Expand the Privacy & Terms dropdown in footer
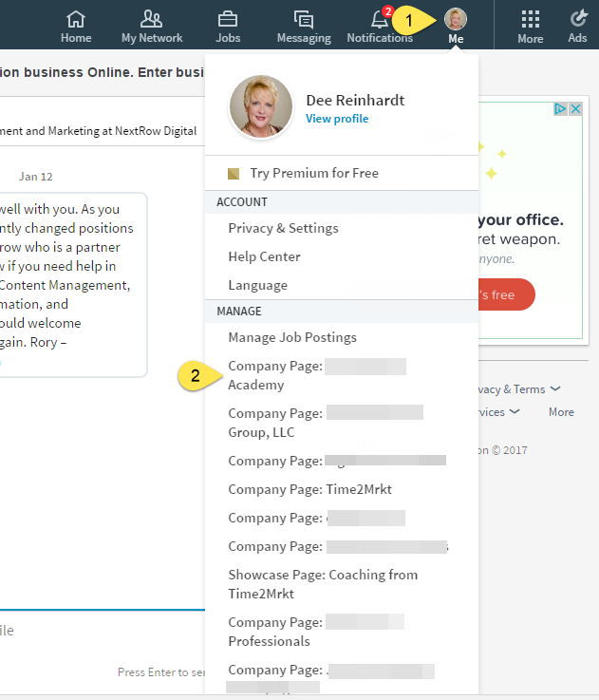Image resolution: width=599 pixels, height=700 pixels. 519,389
